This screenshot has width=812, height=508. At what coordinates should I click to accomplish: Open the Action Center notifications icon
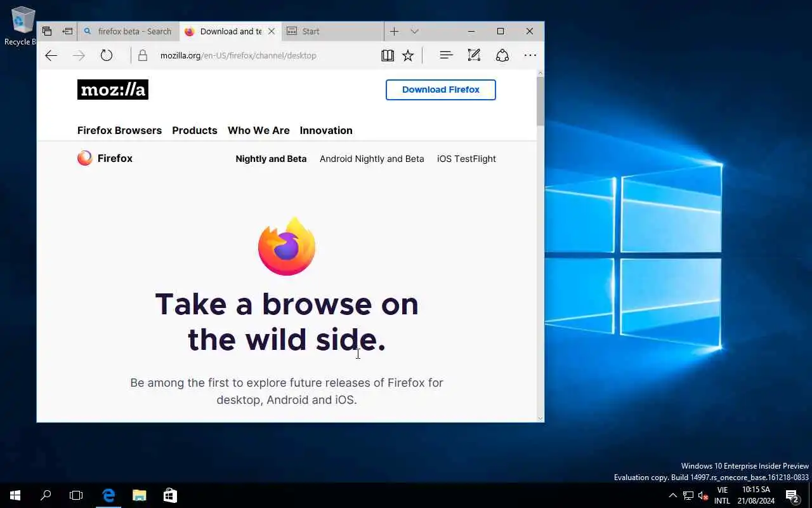792,495
